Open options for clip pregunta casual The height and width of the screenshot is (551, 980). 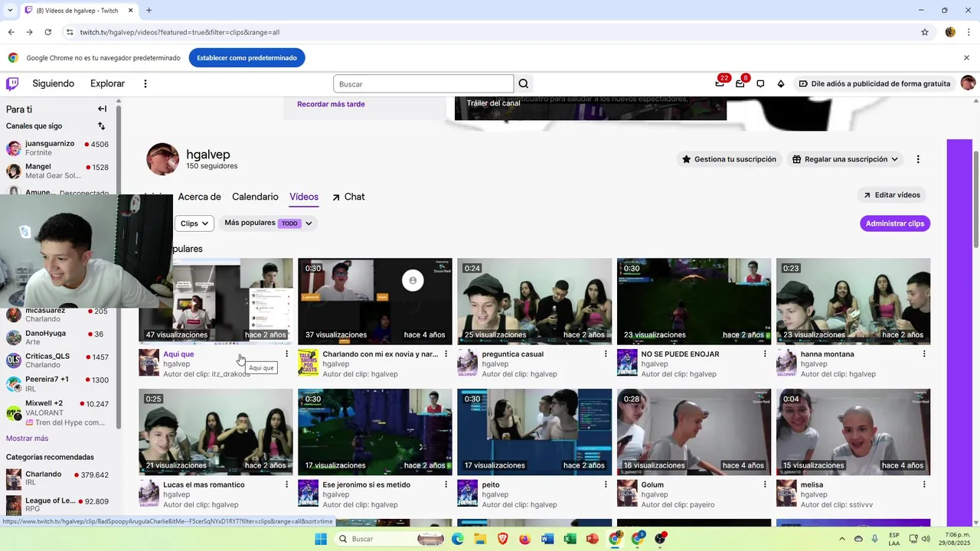coord(606,354)
